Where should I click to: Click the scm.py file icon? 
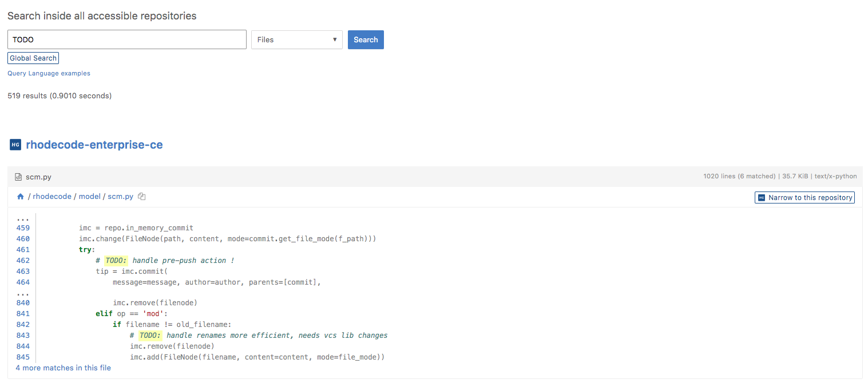coord(18,177)
